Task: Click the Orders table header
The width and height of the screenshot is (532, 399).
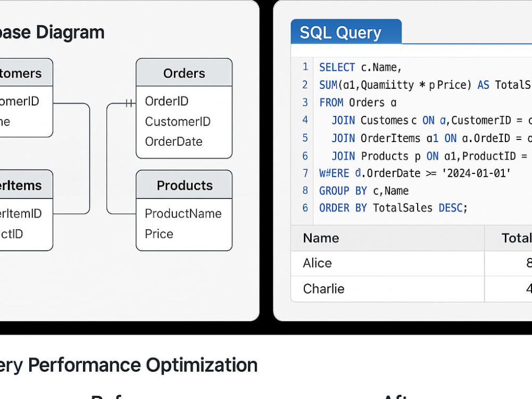Action: [184, 72]
